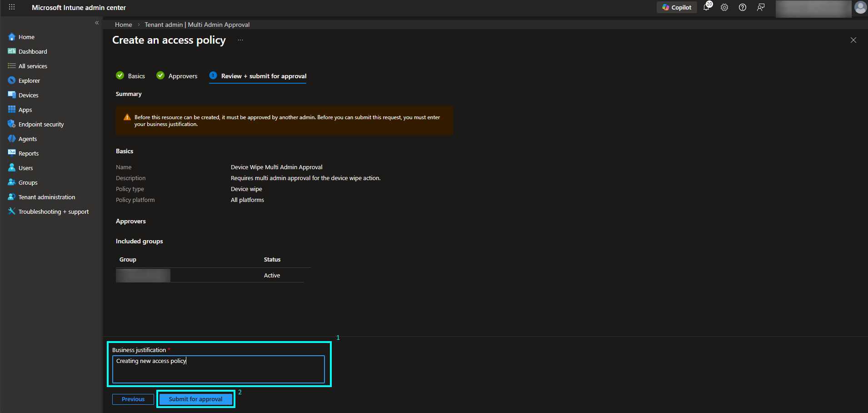This screenshot has height=413, width=868.
Task: Open Troubleshooting + support label
Action: click(x=54, y=212)
